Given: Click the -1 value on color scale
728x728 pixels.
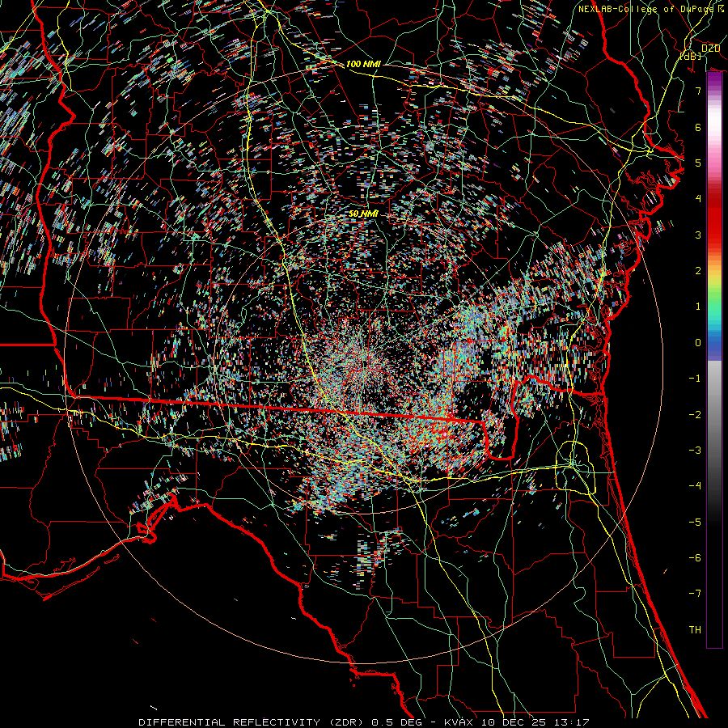Looking at the screenshot, I should pos(695,379).
